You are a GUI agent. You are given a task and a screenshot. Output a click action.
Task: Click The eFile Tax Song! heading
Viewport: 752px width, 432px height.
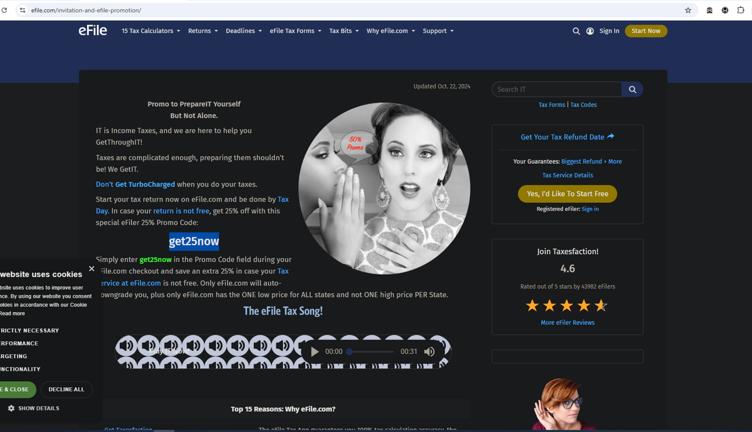click(x=283, y=311)
